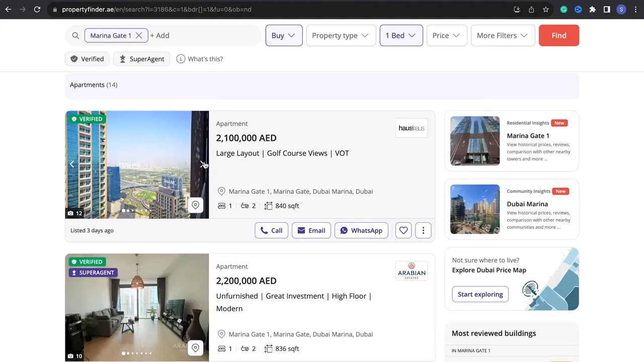Save first listing with heart icon
This screenshot has height=362, width=644.
(404, 230)
